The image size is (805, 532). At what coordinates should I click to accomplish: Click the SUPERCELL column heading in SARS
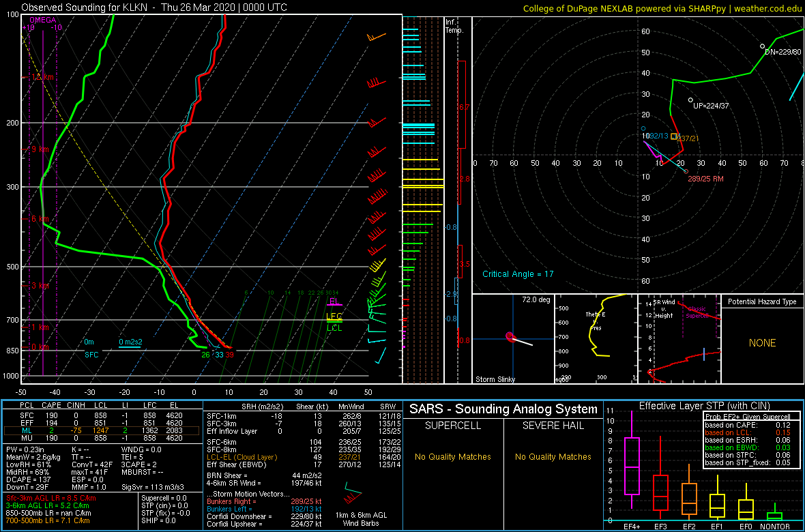coord(452,425)
